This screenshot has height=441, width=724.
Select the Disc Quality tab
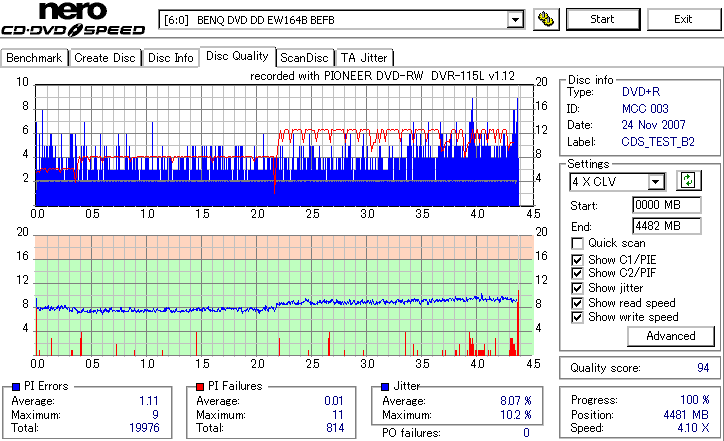[237, 56]
